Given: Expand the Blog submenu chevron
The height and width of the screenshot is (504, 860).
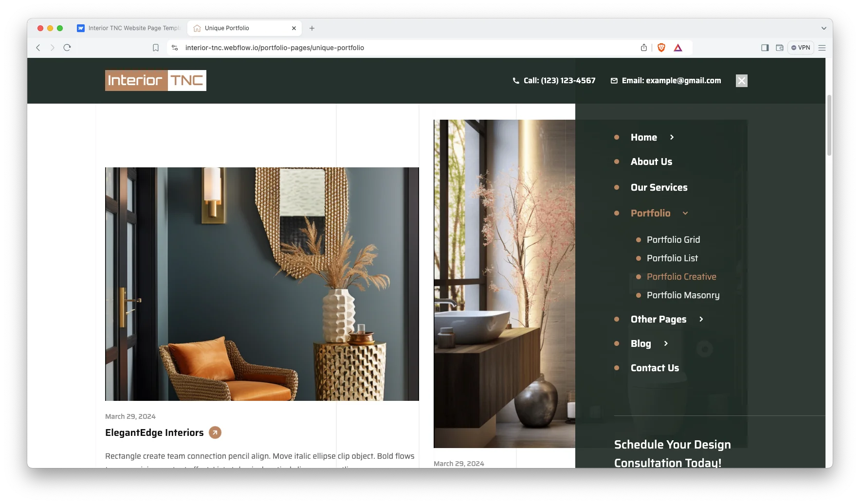Looking at the screenshot, I should tap(666, 344).
